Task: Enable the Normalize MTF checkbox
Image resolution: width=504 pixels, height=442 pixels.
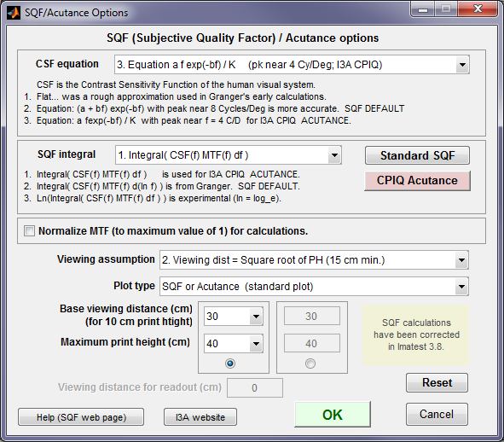Action: pos(29,230)
